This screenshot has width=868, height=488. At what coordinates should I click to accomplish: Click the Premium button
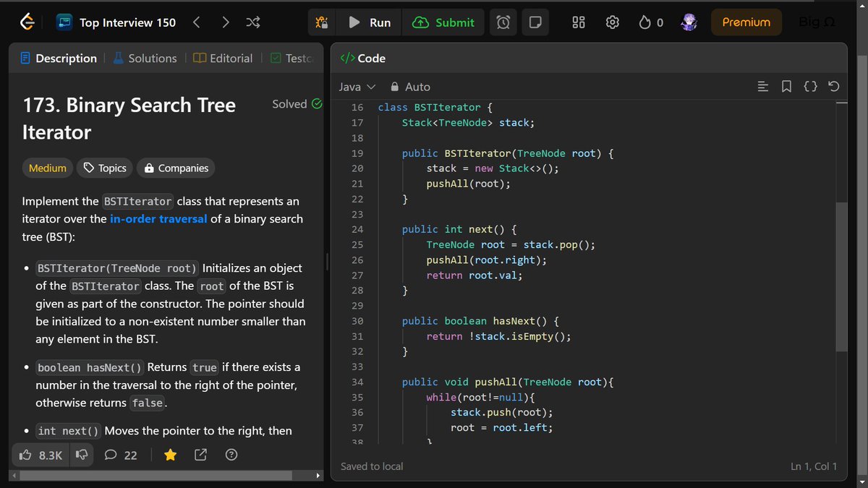point(746,22)
